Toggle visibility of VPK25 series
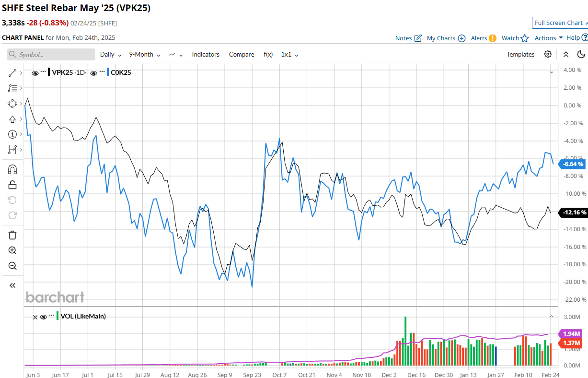This screenshot has width=588, height=378. tap(35, 73)
